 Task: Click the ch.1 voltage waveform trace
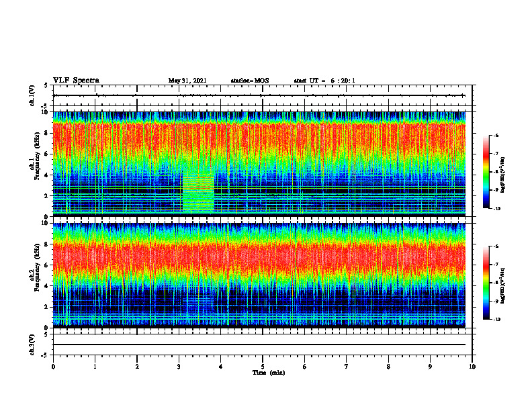(259, 95)
